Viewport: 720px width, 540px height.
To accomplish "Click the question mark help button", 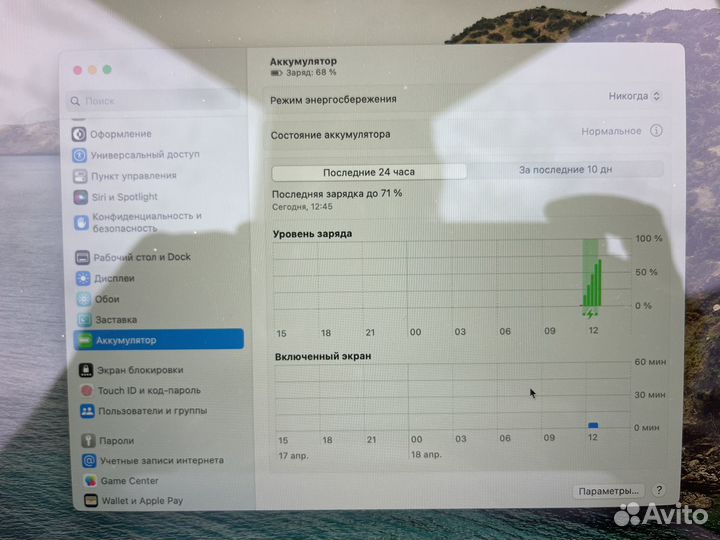I will click(659, 490).
